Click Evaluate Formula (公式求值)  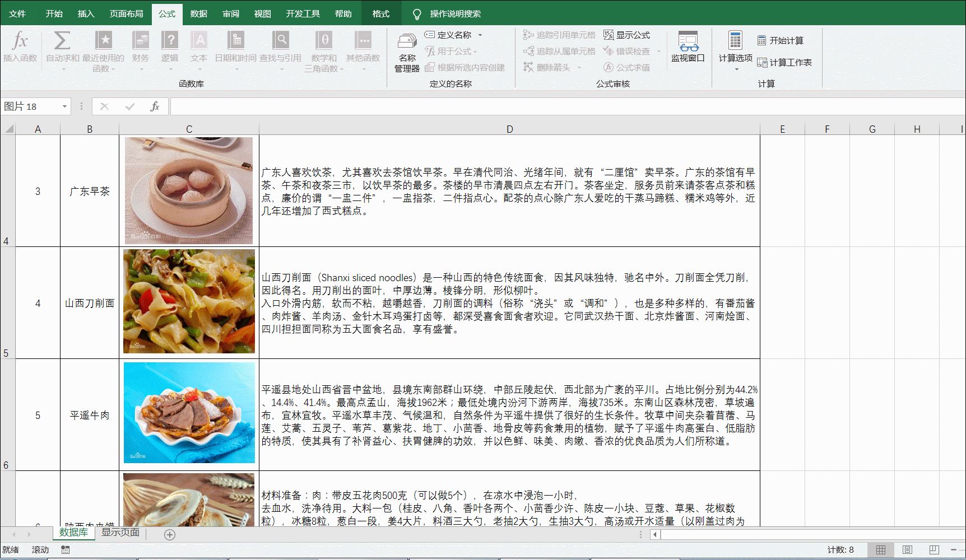[627, 67]
